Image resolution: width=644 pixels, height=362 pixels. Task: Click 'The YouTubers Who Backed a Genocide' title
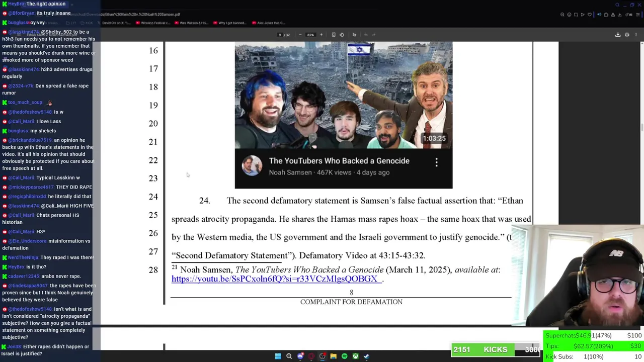(x=339, y=161)
